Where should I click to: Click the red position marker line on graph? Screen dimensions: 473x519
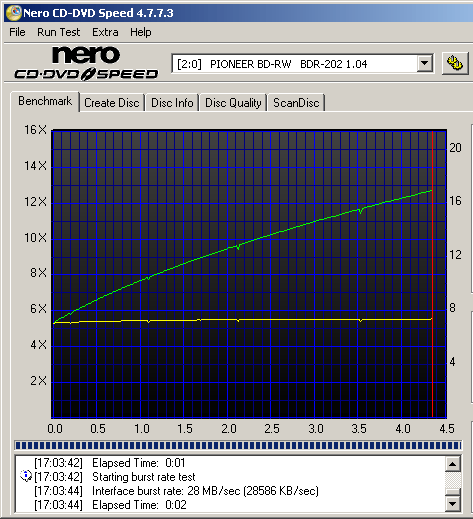tap(432, 273)
